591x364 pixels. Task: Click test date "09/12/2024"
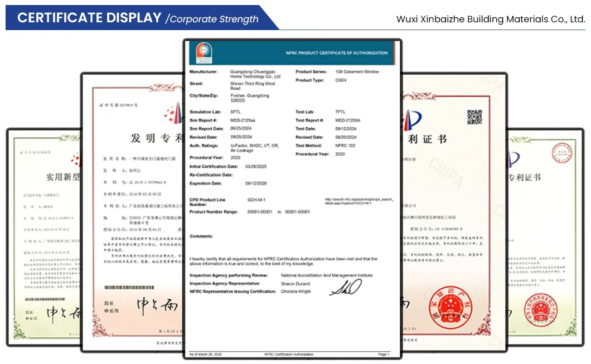[x=346, y=129]
